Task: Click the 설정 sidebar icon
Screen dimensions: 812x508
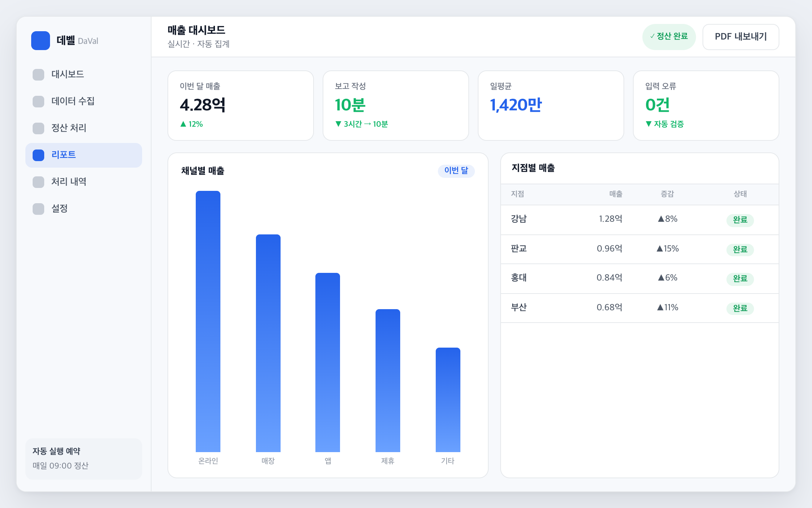Action: (x=38, y=209)
